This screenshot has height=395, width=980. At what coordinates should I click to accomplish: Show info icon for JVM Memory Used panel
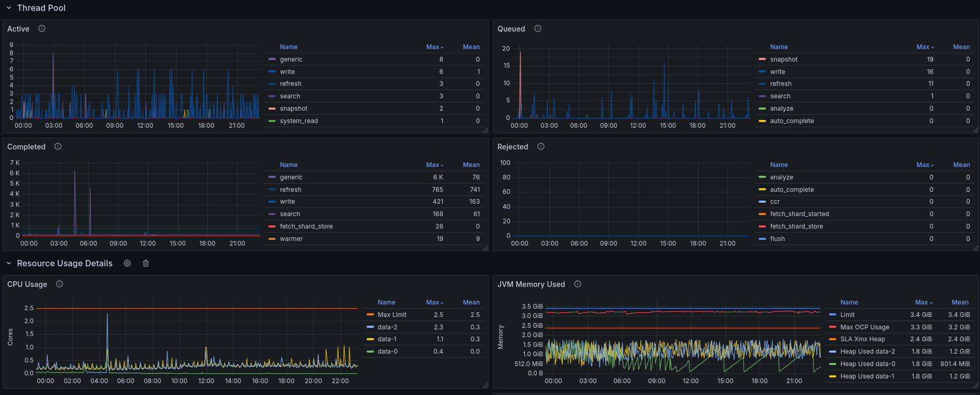click(x=578, y=284)
